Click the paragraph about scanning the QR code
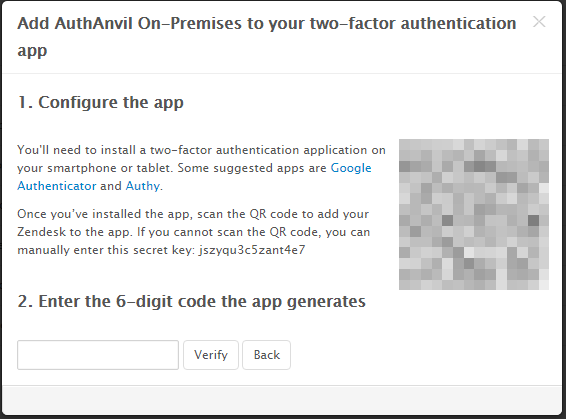 click(x=194, y=232)
